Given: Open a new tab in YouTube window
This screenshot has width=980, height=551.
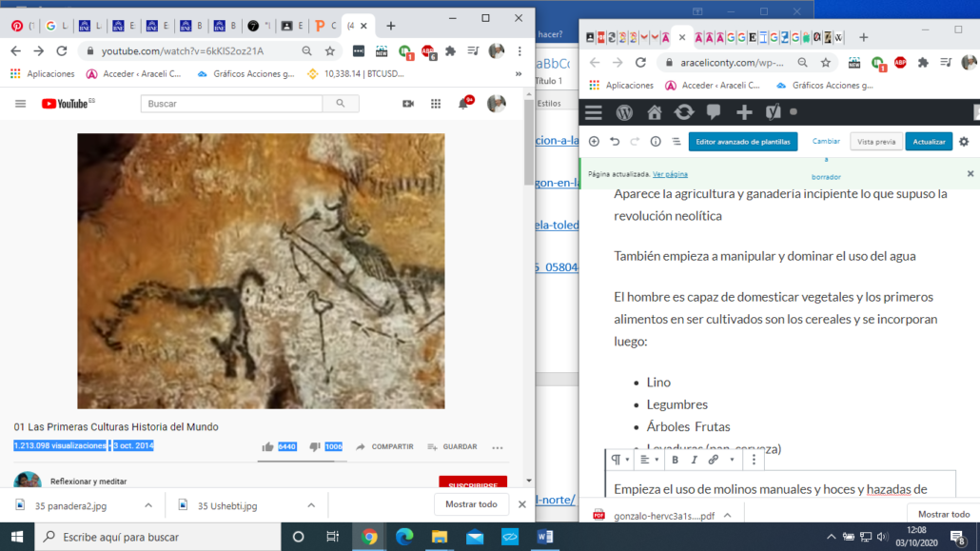Looking at the screenshot, I should click(x=391, y=26).
